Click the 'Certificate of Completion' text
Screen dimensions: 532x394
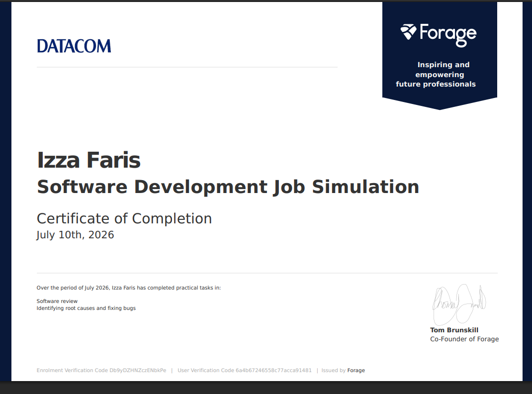[124, 218]
